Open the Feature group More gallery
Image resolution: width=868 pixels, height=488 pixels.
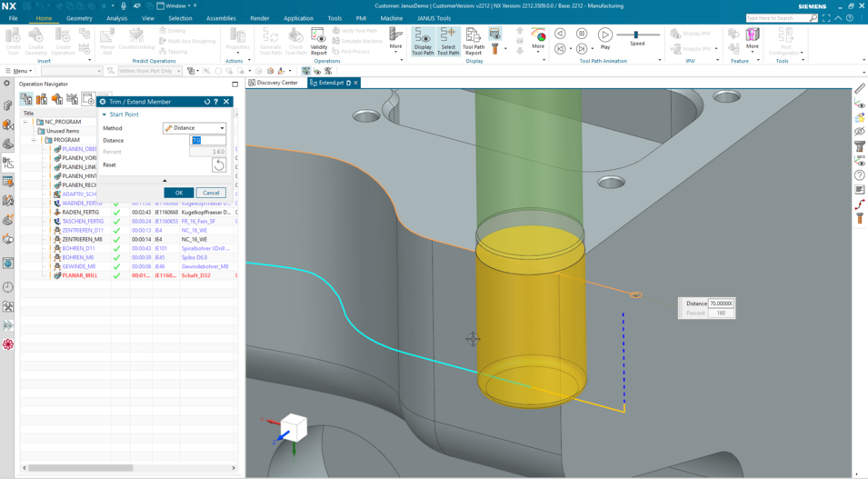tap(753, 39)
